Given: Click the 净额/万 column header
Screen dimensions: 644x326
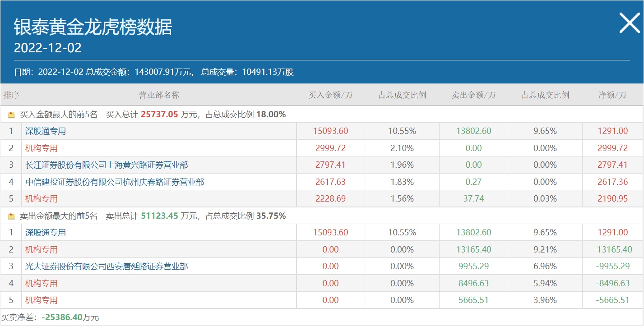Looking at the screenshot, I should (612, 95).
